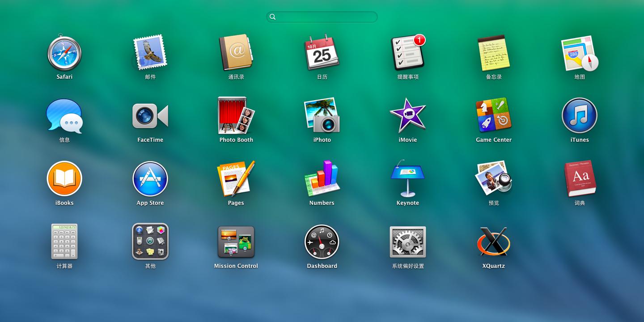Click the "系统偏好设置" label text

[x=408, y=266]
